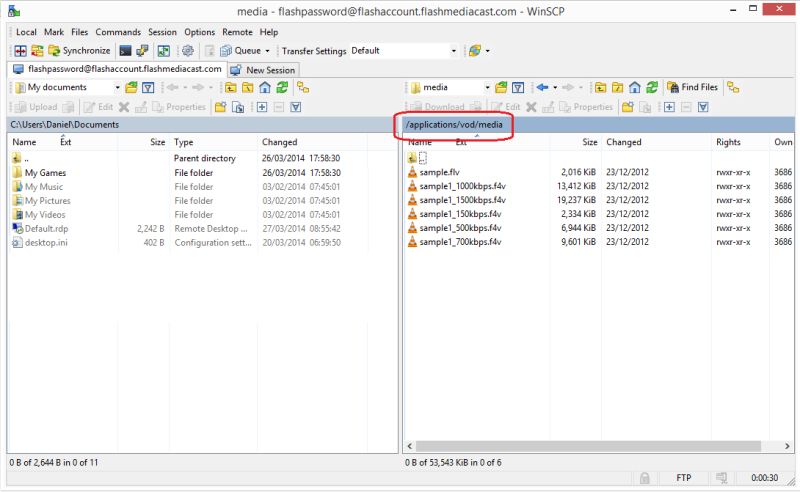Click the remote panel horizontal scrollbar
This screenshot has height=492, width=800.
[588, 446]
